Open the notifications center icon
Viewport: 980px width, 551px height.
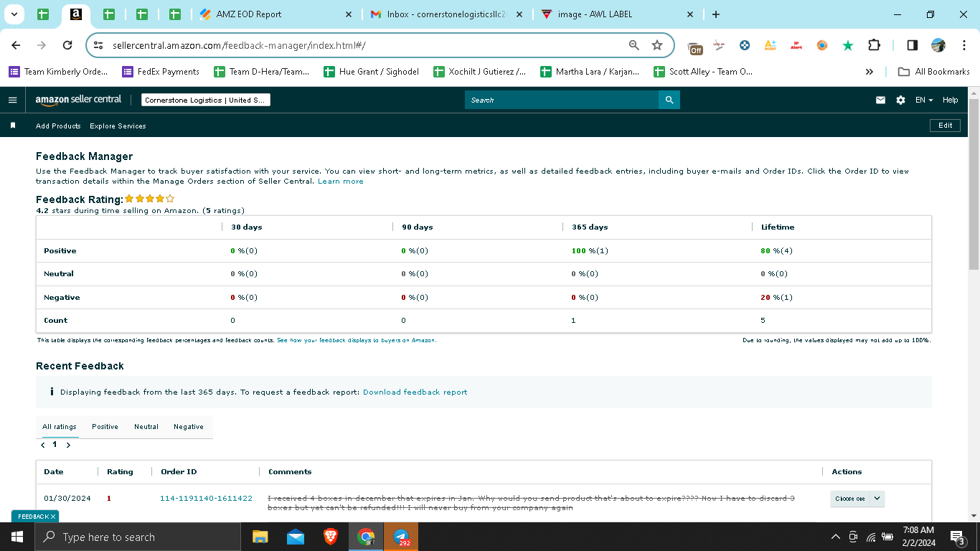coord(957,537)
